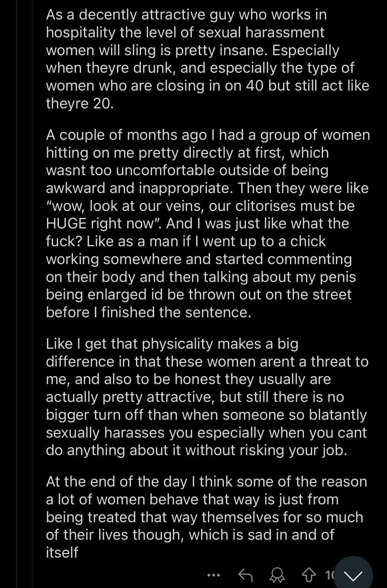387x588 pixels.
Task: Click "theyre 20." ending the first paragraph
Action: (x=79, y=104)
